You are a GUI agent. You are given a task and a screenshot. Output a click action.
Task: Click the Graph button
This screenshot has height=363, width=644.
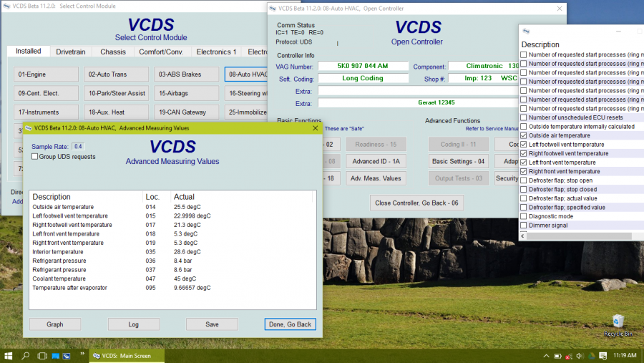tap(55, 324)
